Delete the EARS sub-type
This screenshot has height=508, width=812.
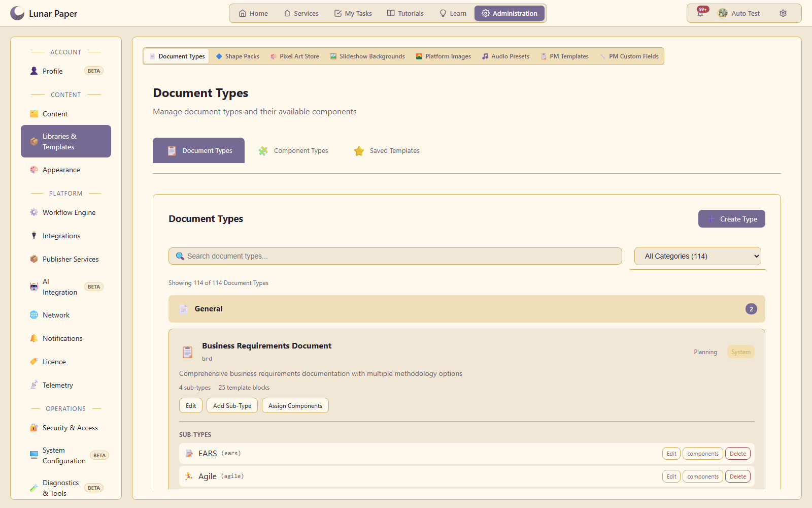pyautogui.click(x=737, y=454)
